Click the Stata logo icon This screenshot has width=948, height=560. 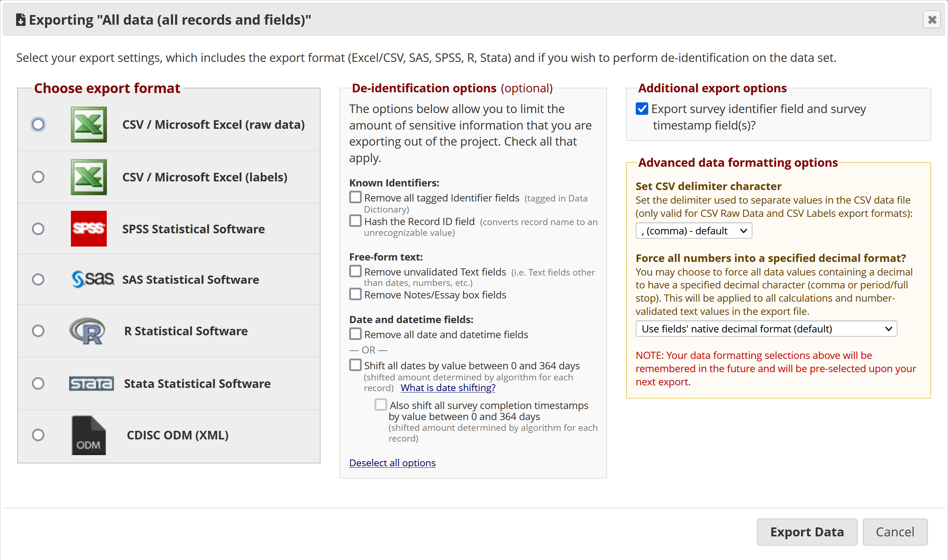point(91,383)
